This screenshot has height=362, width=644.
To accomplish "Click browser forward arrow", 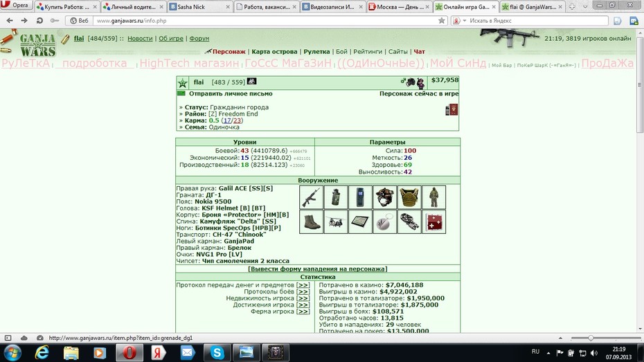I will click(24, 21).
